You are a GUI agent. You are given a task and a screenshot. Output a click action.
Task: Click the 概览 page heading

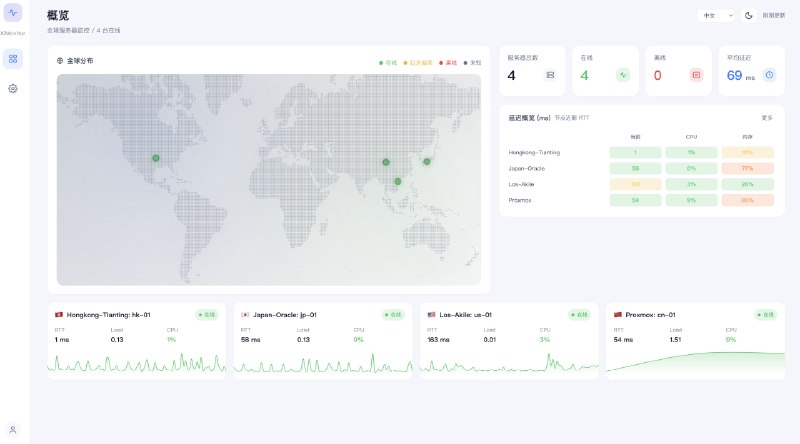[x=58, y=15]
